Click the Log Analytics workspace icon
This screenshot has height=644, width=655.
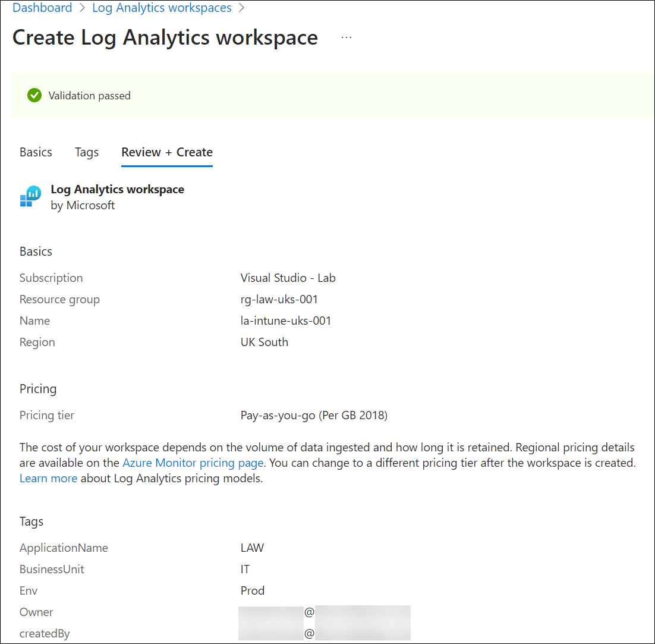coord(30,196)
